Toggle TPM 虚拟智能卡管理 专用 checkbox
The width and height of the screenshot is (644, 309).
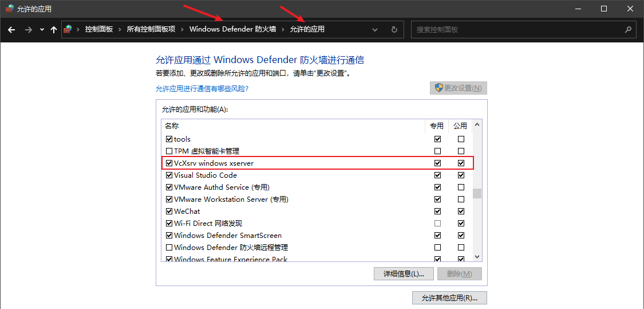(x=437, y=151)
